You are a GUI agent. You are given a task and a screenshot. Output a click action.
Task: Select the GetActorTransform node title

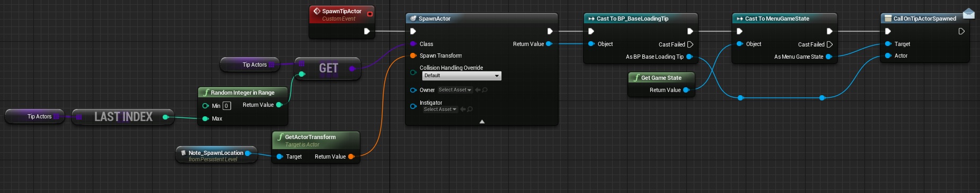pyautogui.click(x=310, y=137)
